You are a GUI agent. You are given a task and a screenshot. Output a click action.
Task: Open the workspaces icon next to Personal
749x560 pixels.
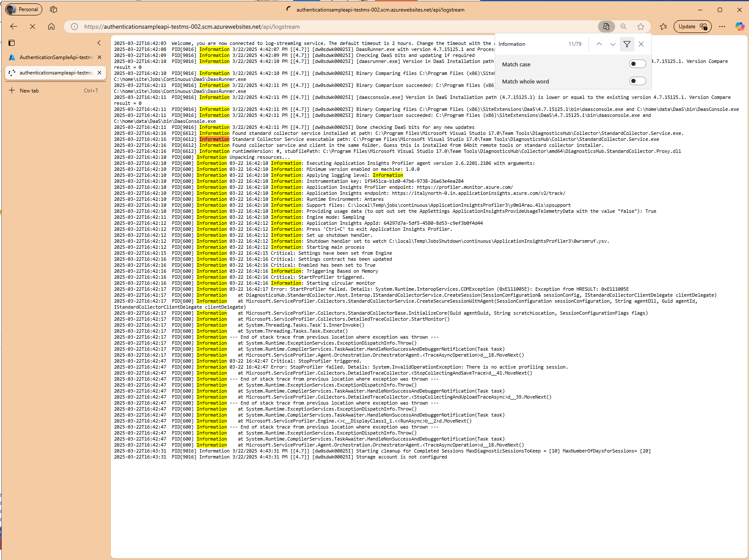click(x=53, y=9)
